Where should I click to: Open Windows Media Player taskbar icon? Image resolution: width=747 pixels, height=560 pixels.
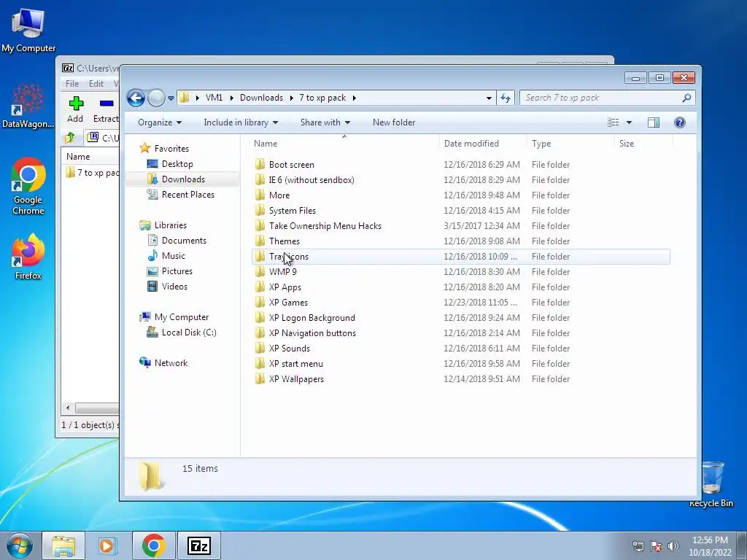click(107, 545)
